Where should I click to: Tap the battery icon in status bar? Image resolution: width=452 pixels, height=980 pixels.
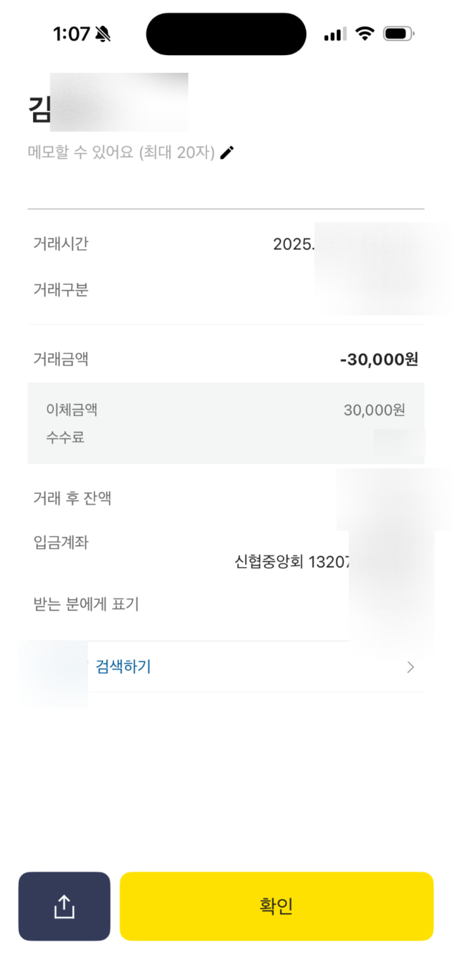pyautogui.click(x=398, y=34)
